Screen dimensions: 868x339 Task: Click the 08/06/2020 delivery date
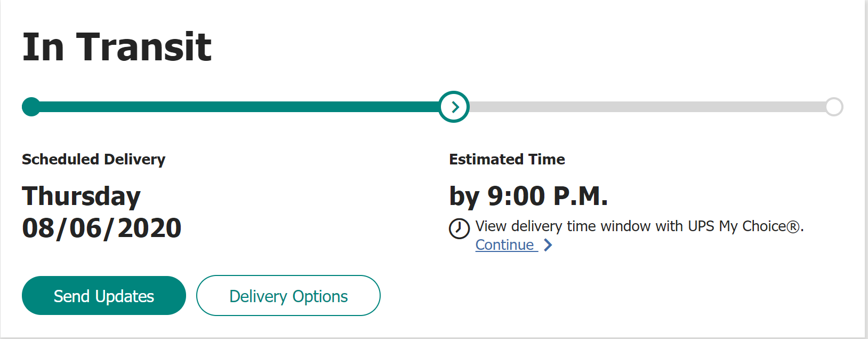[x=101, y=228]
